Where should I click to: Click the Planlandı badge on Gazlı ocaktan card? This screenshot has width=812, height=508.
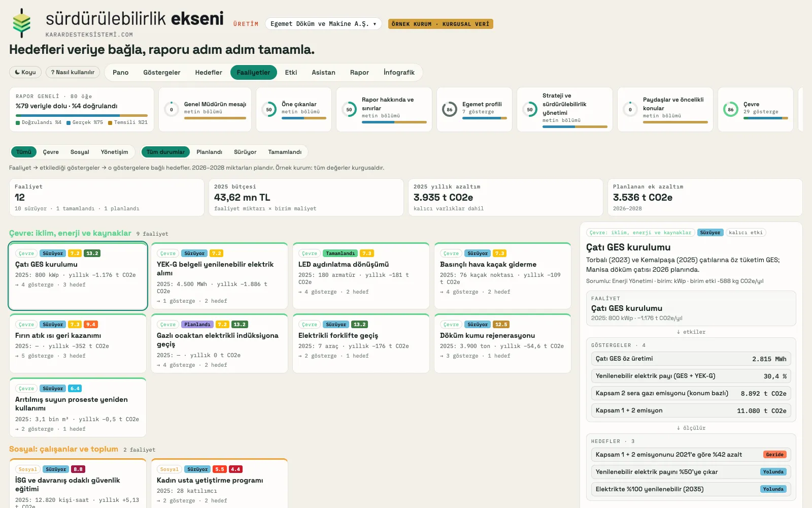pos(197,324)
